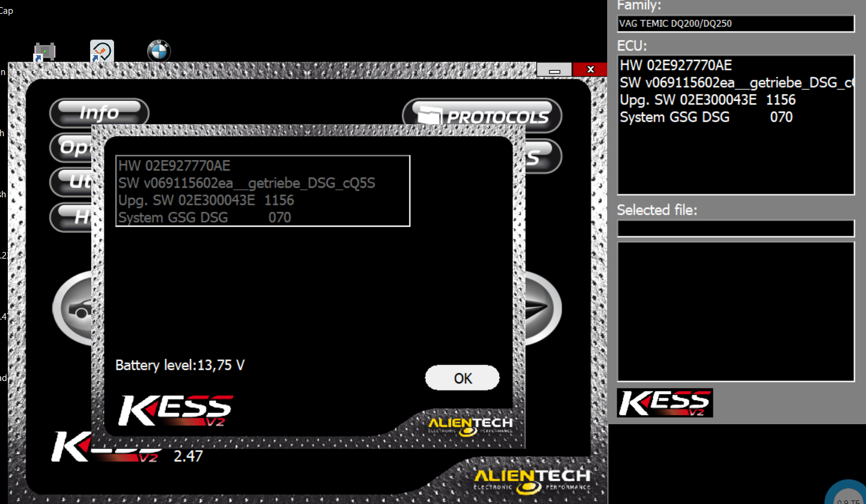
Task: Select HW 02E927770AE line in ECU panel
Action: click(676, 66)
